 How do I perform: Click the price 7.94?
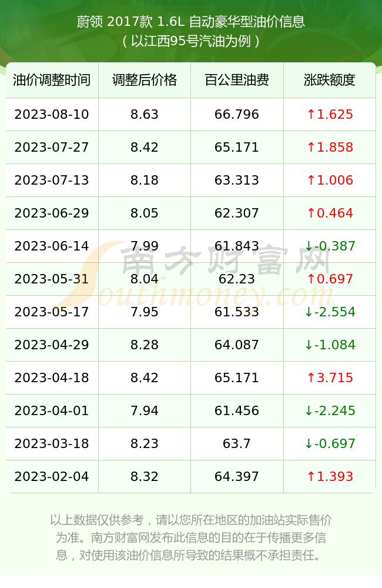coord(145,411)
